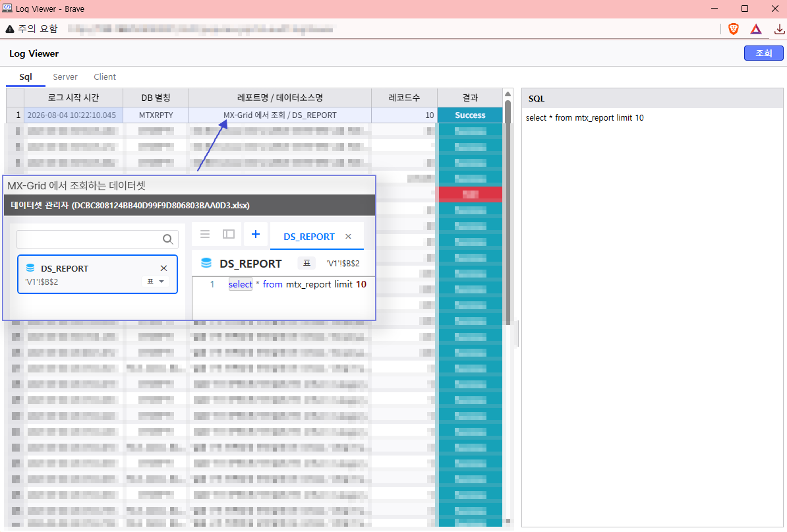Viewport: 787px width, 532px height.
Task: Select the MTXRPTY alias cell
Action: pos(156,115)
